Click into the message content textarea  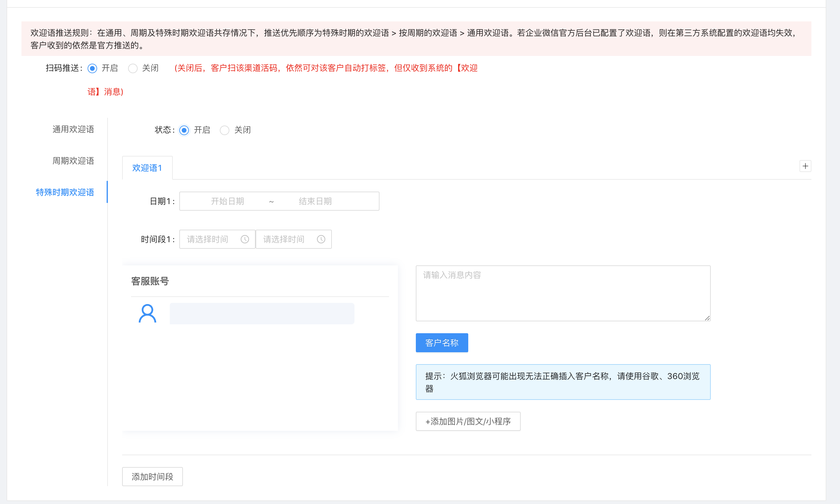tap(563, 293)
